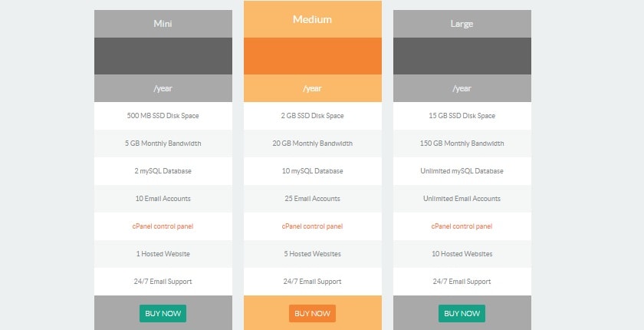The image size is (644, 330).
Task: Click the Buy Now button for Large plan
Action: (462, 313)
